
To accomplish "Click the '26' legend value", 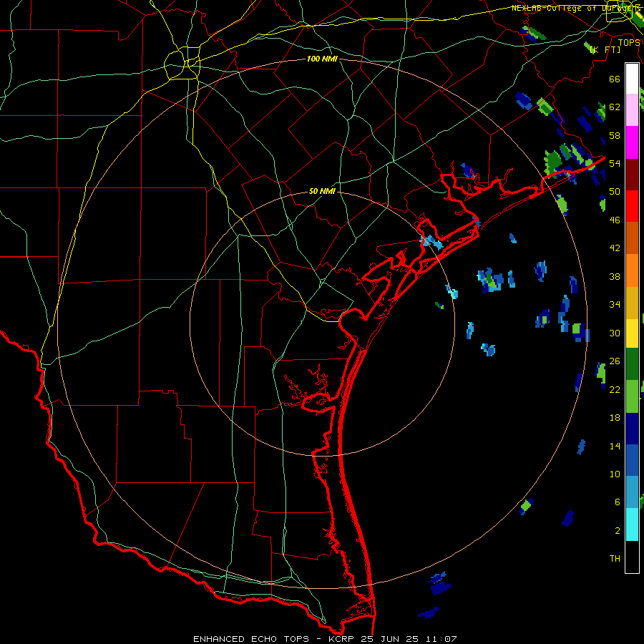I will coord(615,361).
